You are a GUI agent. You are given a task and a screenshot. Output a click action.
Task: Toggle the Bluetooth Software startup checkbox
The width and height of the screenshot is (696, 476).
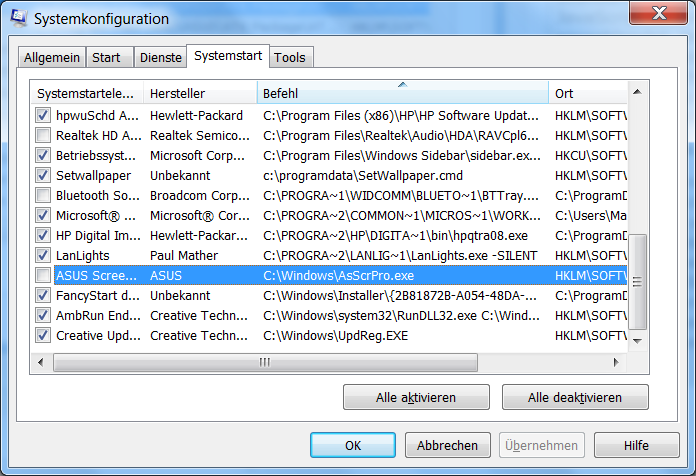coord(43,195)
